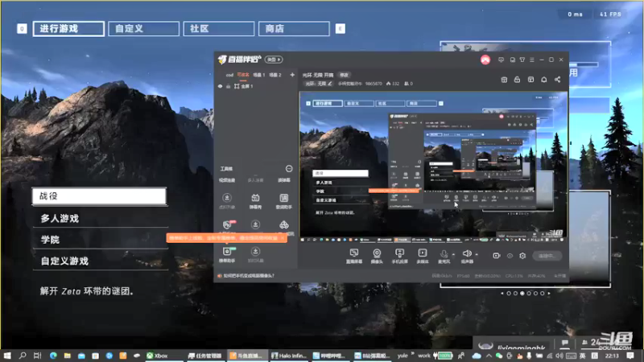Open the hamburger menu in the streaming app
644x362 pixels.
tap(532, 60)
